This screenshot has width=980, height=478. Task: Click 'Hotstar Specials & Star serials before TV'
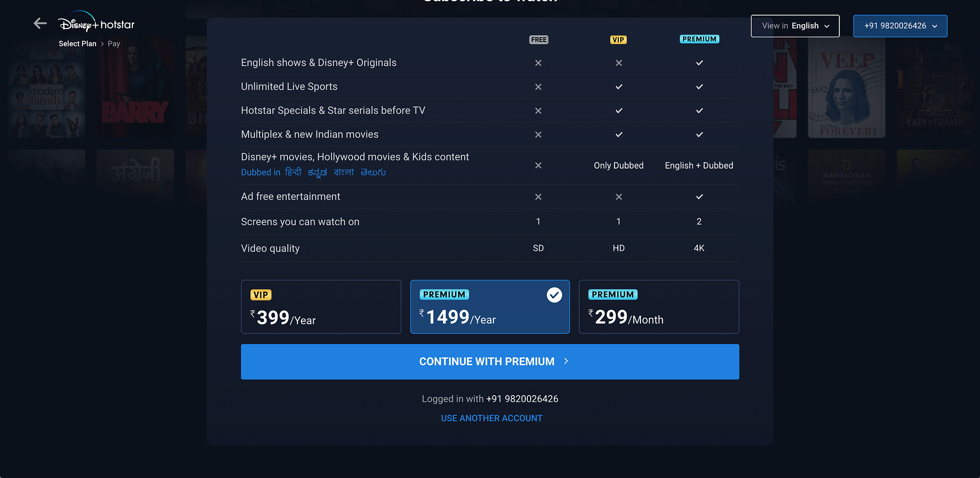click(333, 111)
